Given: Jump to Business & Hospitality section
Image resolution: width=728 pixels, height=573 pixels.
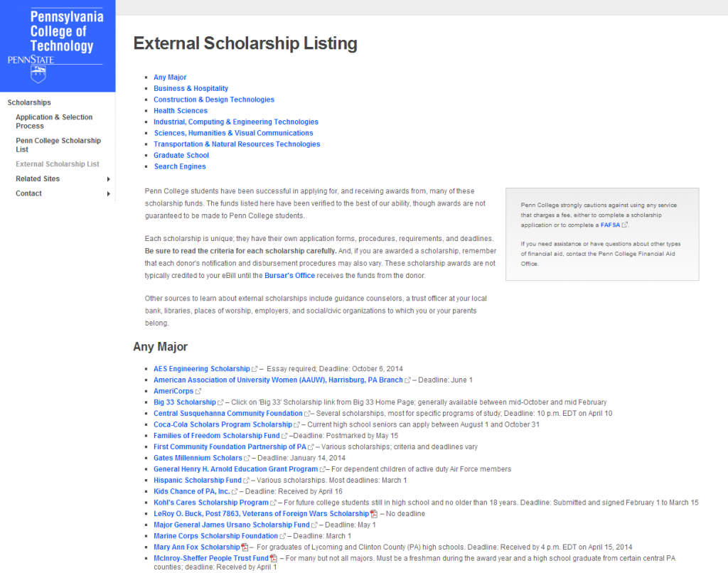Looking at the screenshot, I should click(191, 88).
